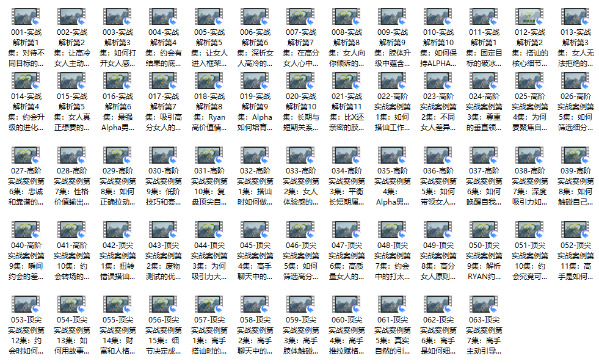The height and width of the screenshot is (364, 599).
Task: Choose video icon 006-实战解析第6集
Action: click(255, 17)
